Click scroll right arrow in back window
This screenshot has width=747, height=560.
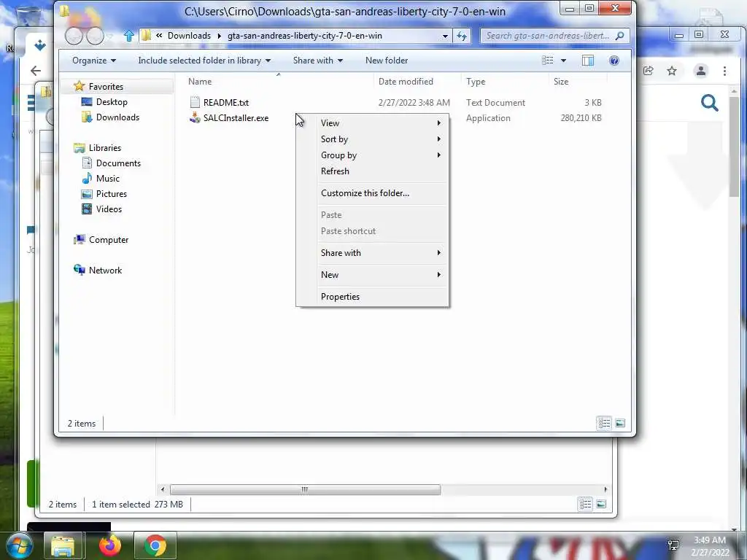(x=605, y=489)
